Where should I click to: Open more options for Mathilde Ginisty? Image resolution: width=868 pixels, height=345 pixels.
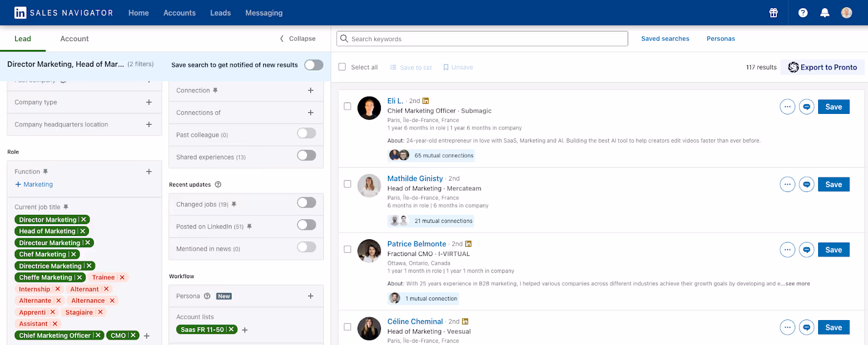[x=787, y=184]
